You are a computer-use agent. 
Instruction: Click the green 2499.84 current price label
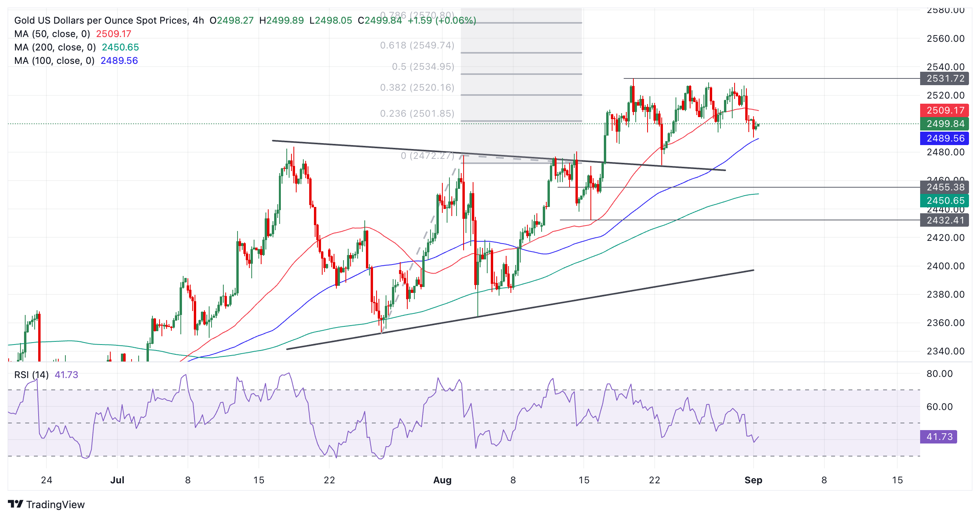pyautogui.click(x=944, y=124)
